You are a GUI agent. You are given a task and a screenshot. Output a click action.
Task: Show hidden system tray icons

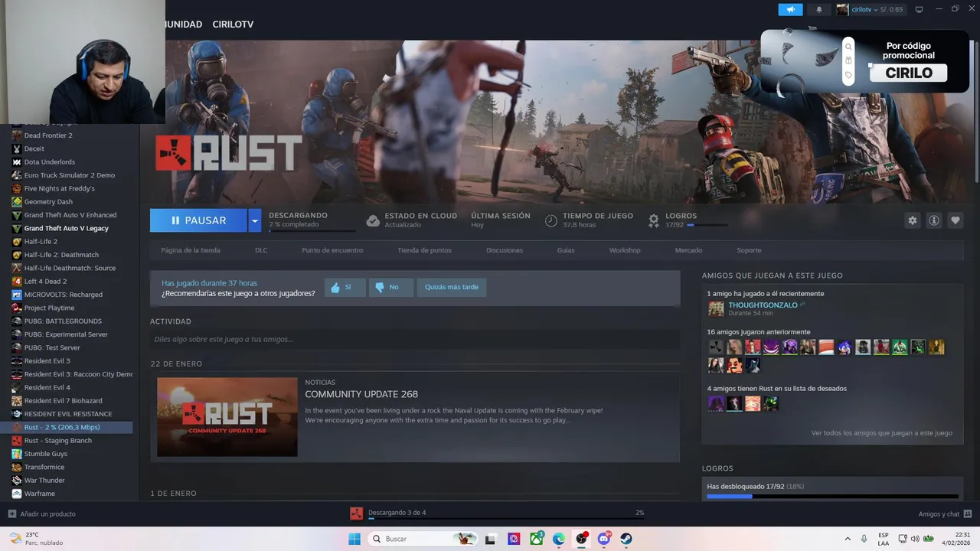(x=848, y=539)
